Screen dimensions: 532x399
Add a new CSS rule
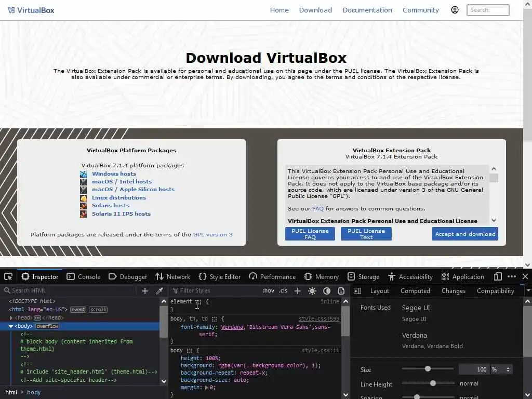coord(298,291)
